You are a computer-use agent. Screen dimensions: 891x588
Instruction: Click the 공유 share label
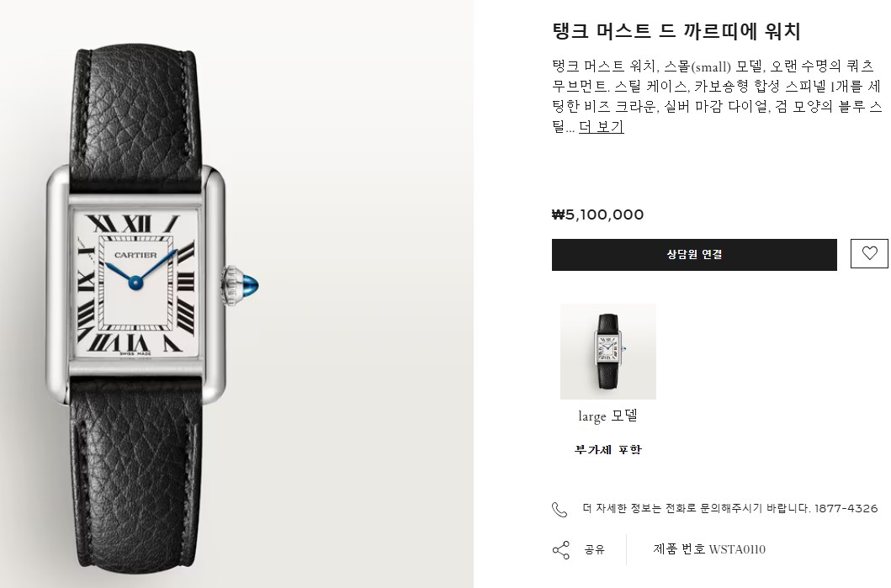coord(594,549)
